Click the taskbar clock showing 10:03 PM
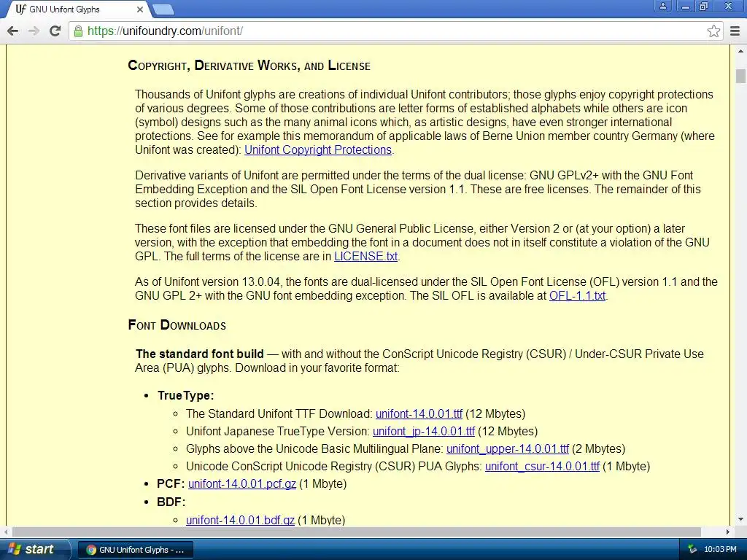The image size is (747, 560). (x=720, y=549)
